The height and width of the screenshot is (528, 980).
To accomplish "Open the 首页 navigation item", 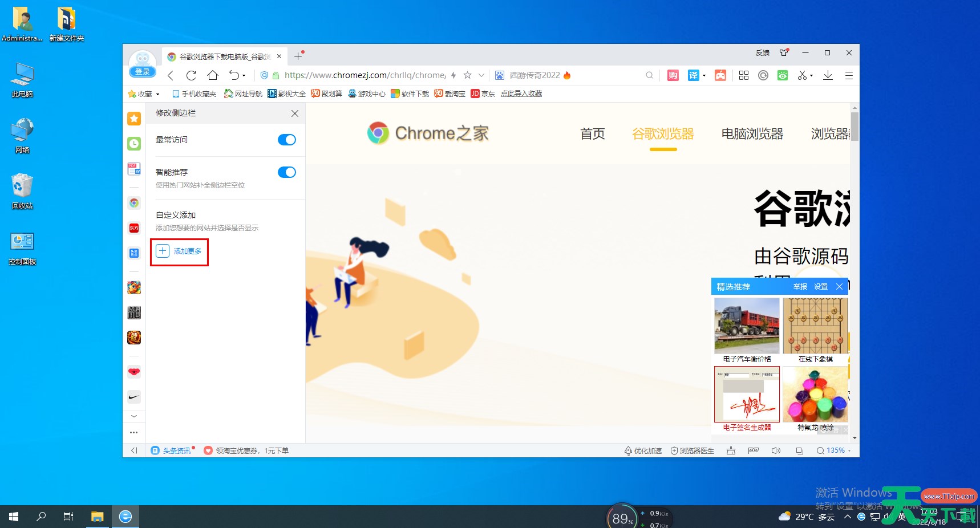I will pyautogui.click(x=593, y=134).
